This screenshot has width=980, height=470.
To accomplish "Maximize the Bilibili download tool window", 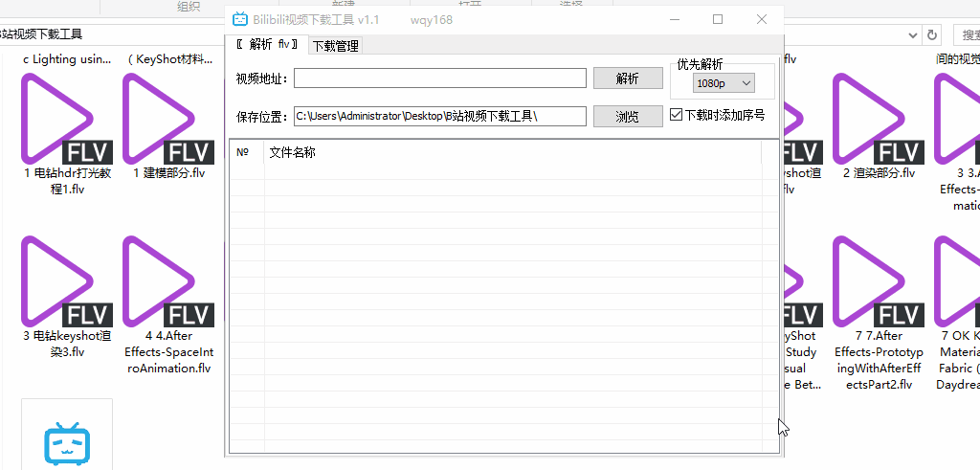I will coord(718,19).
